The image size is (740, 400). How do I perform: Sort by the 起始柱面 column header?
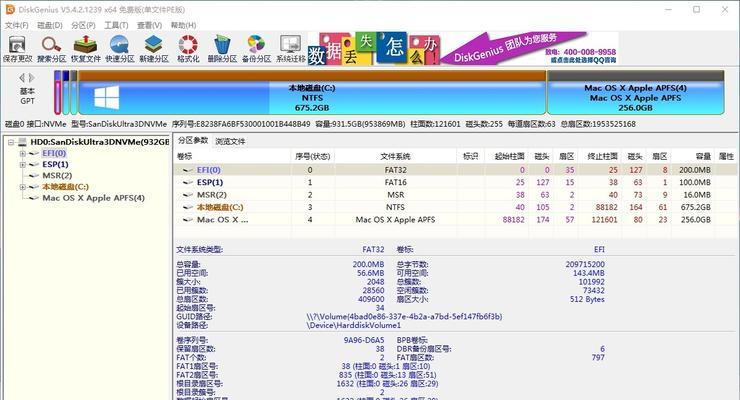point(509,156)
